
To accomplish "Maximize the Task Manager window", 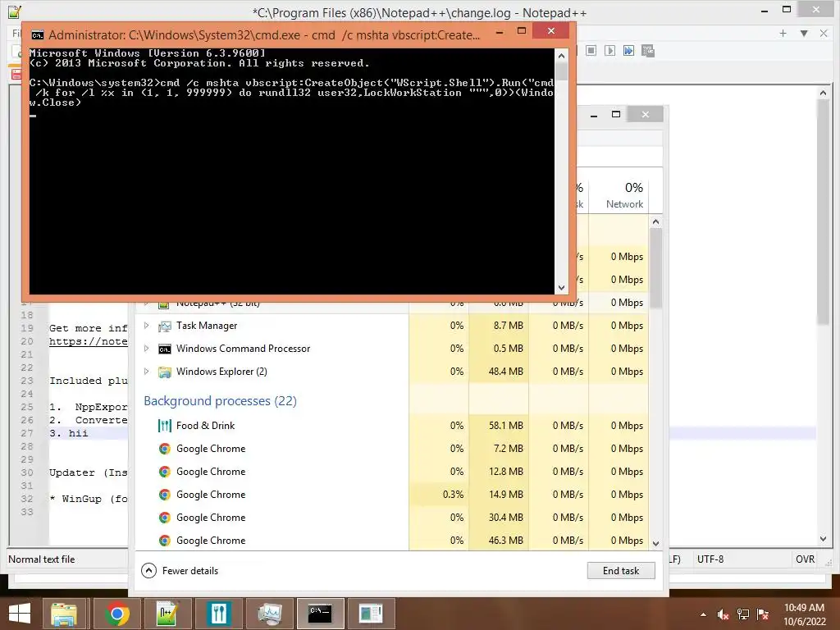I will pos(615,114).
